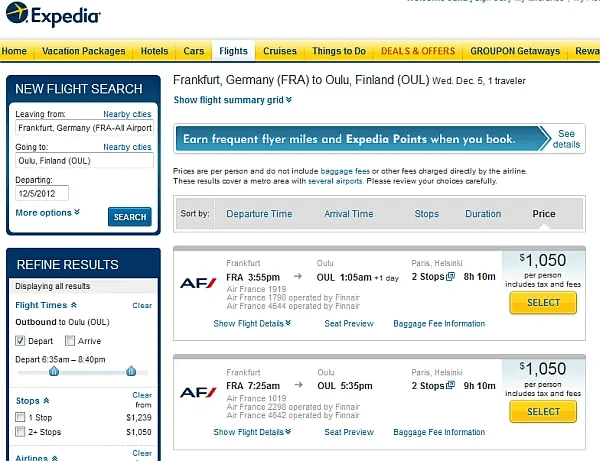Click Nearby cities for Leaving from
The image size is (600, 461).
(x=127, y=114)
